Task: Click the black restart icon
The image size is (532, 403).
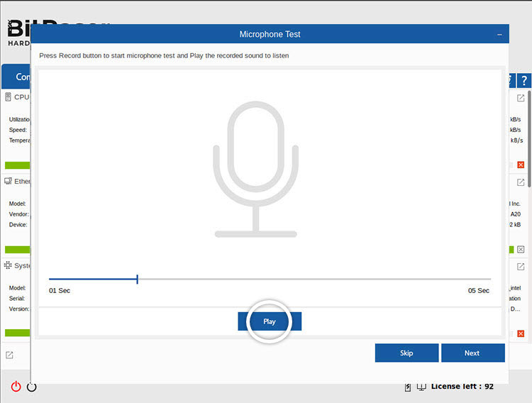Action: click(31, 387)
